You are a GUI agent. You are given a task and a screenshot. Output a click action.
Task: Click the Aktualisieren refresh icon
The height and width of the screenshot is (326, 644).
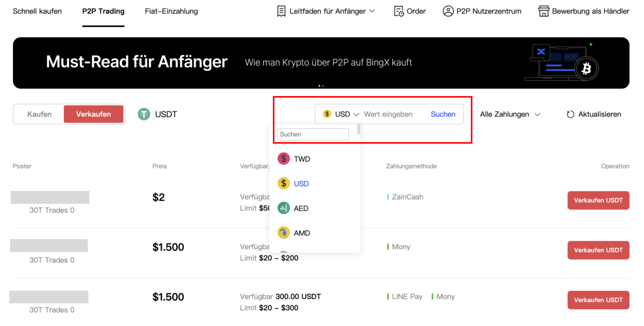(570, 114)
